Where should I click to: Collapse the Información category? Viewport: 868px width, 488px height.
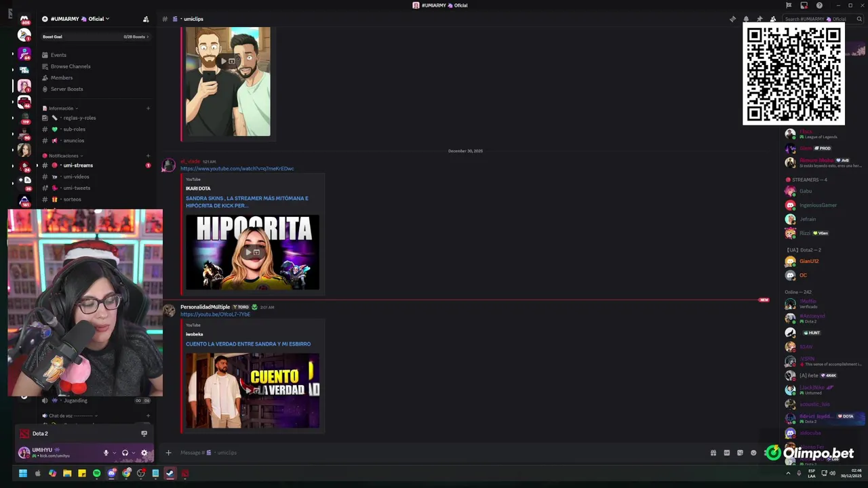pos(60,108)
